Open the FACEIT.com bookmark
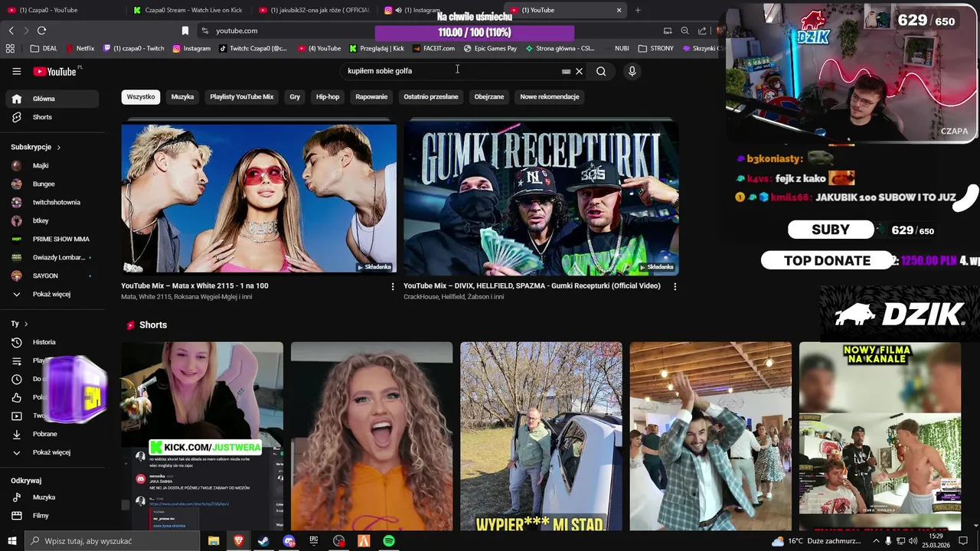Image resolution: width=980 pixels, height=551 pixels. point(433,48)
